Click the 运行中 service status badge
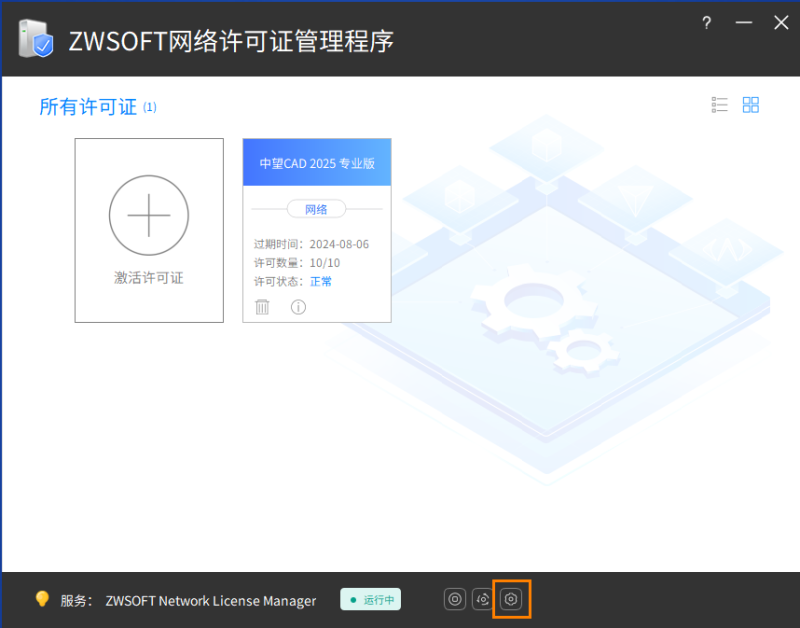Viewport: 800px width, 628px height. pyautogui.click(x=370, y=600)
